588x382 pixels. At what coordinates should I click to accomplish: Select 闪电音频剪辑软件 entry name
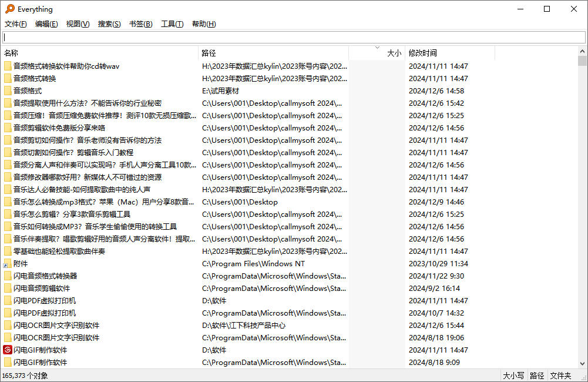point(42,289)
